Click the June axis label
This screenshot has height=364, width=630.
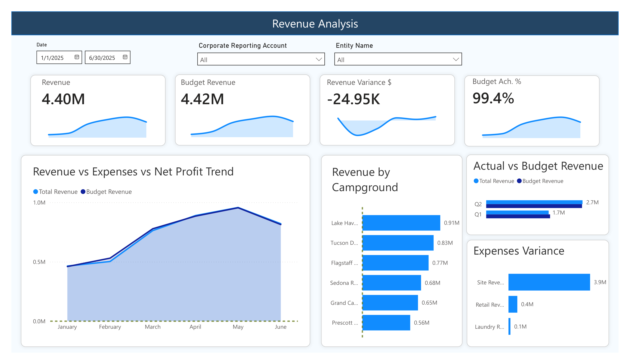coord(281,327)
